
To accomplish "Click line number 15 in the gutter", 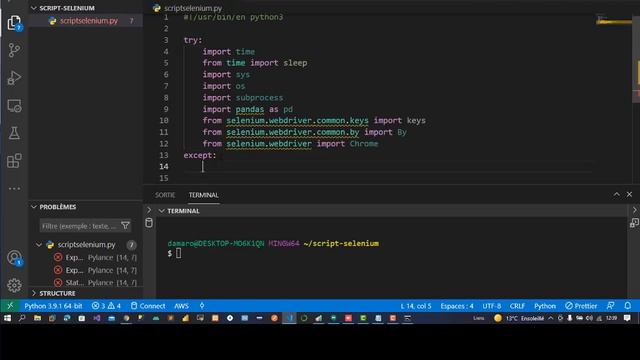I will (164, 178).
